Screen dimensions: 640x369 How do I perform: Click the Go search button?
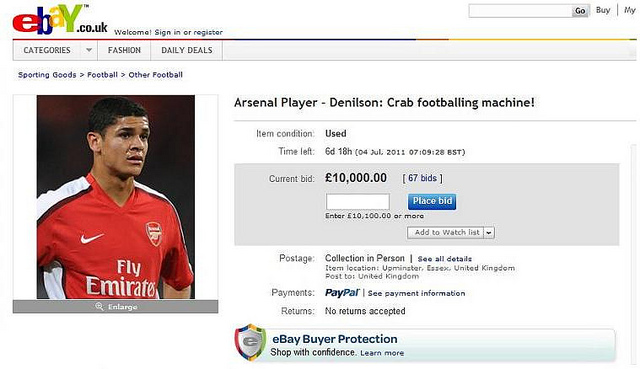[x=580, y=11]
